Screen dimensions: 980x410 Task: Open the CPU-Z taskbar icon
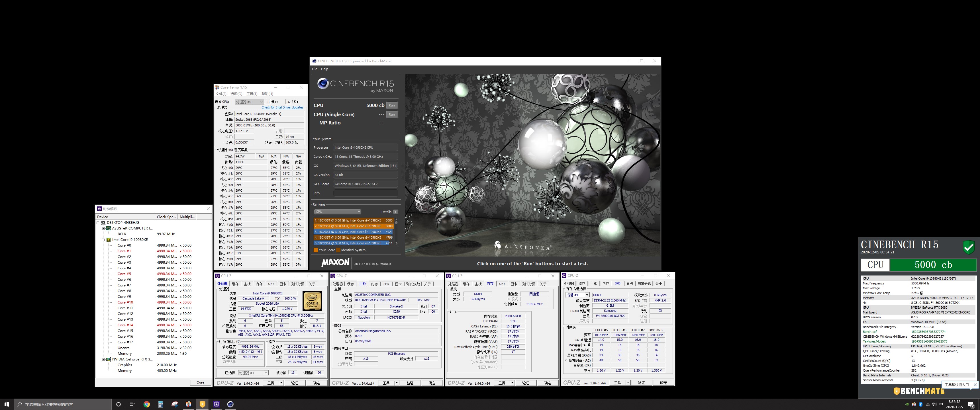[x=217, y=404]
